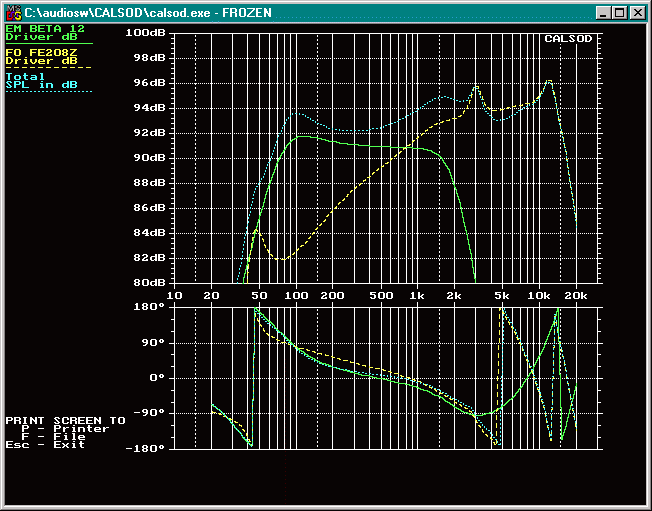Click the -180° phase axis label
652x511 pixels.
[x=146, y=449]
